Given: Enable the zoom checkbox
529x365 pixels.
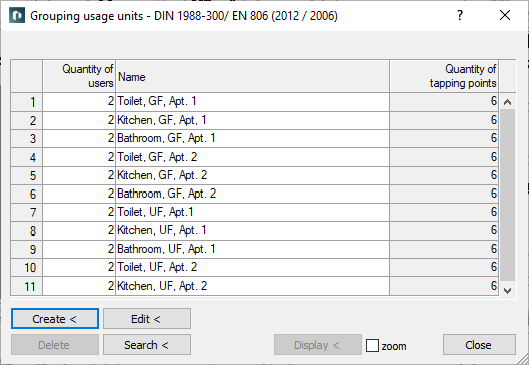Looking at the screenshot, I should 372,345.
